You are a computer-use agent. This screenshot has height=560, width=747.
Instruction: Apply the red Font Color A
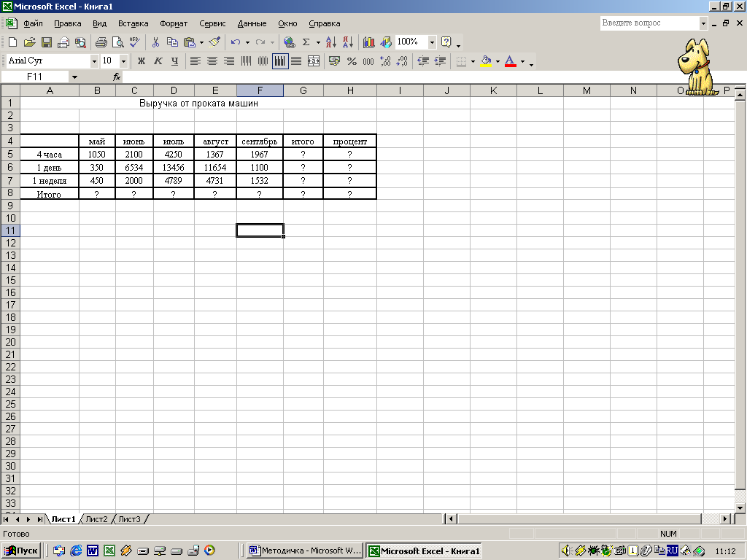(x=510, y=61)
